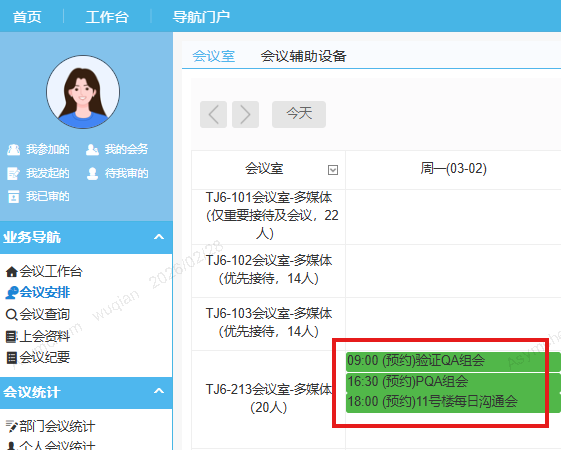Image resolution: width=561 pixels, height=450 pixels.
Task: Go to next week arrow
Action: pos(245,114)
